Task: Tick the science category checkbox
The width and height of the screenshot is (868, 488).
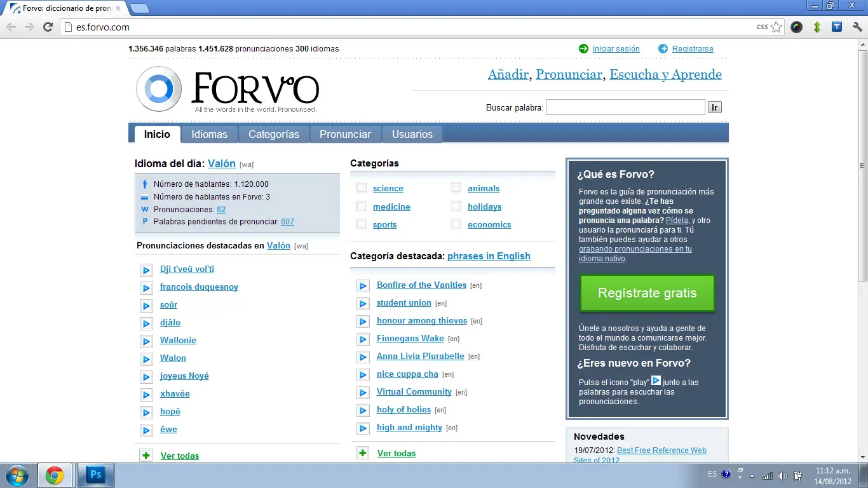Action: pos(361,188)
